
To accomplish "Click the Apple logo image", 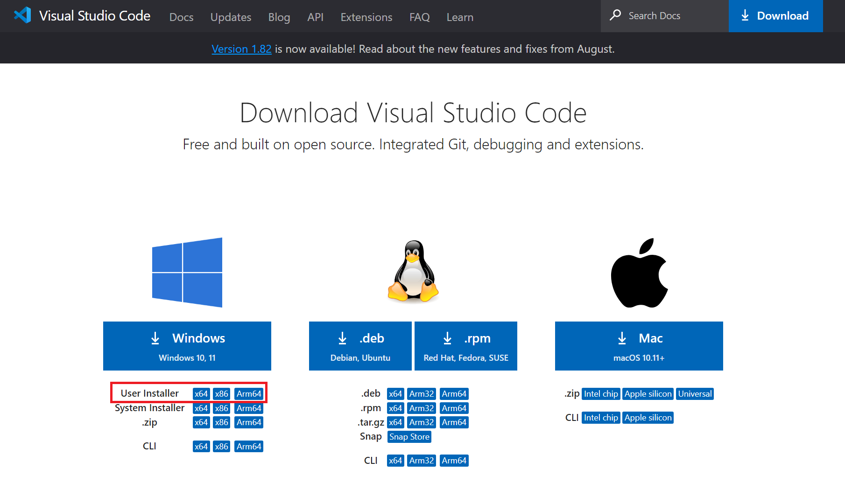I will (639, 273).
